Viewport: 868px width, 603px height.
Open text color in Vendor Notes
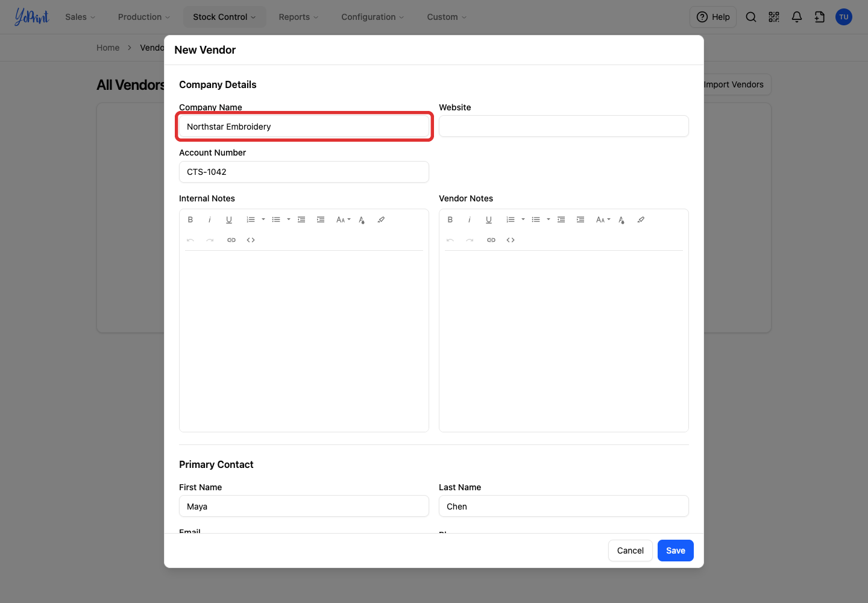[621, 219]
